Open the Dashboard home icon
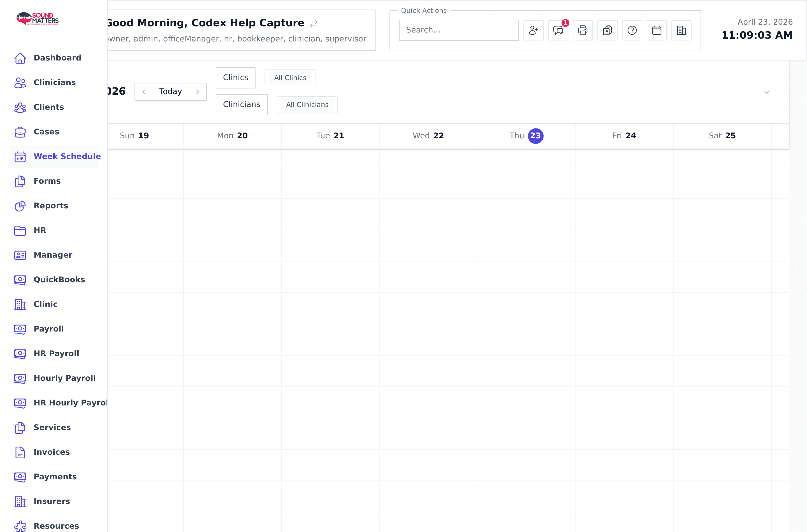 coord(20,58)
